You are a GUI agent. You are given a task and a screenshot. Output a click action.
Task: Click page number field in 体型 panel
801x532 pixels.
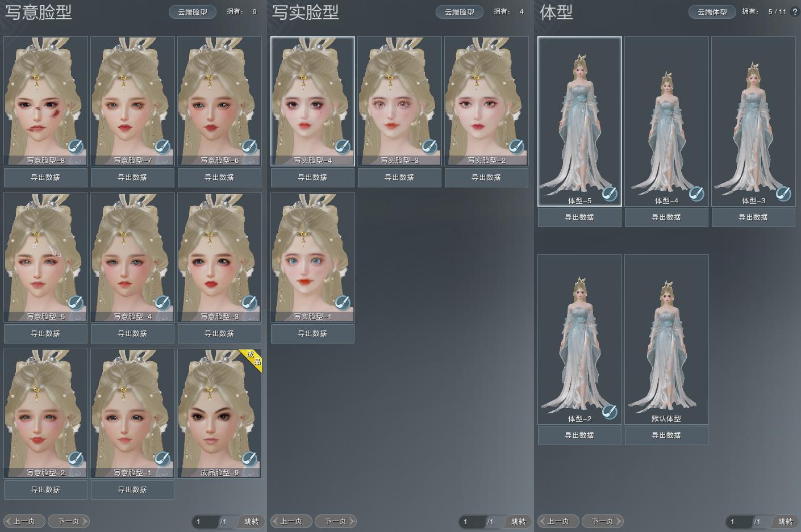point(739,521)
